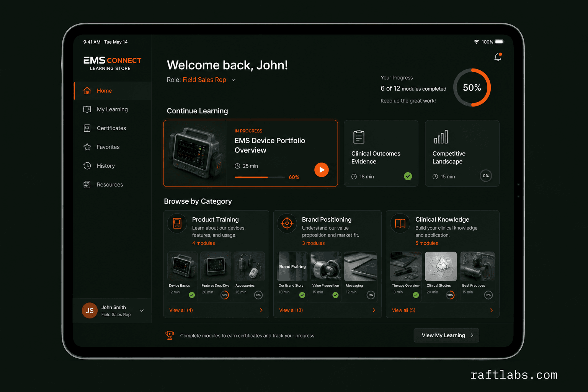Screen dimensions: 588x392
Task: Click arrow beside View all (4)
Action: click(261, 310)
